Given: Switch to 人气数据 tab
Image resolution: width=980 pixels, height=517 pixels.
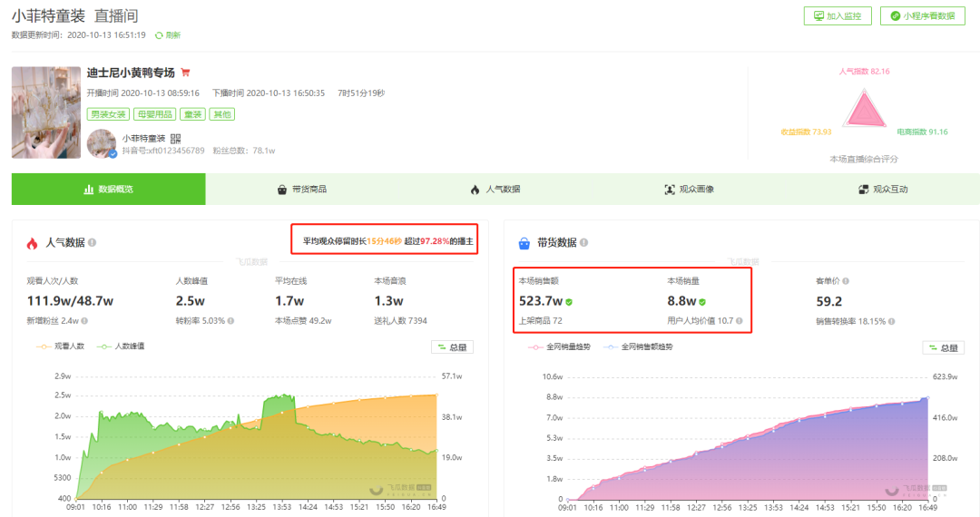Looking at the screenshot, I should pos(496,190).
